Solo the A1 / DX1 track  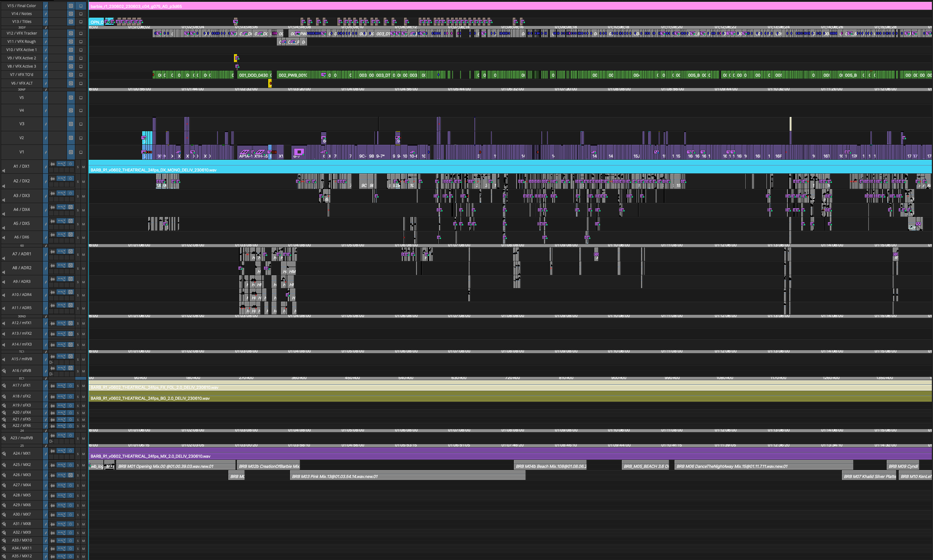[x=78, y=167]
